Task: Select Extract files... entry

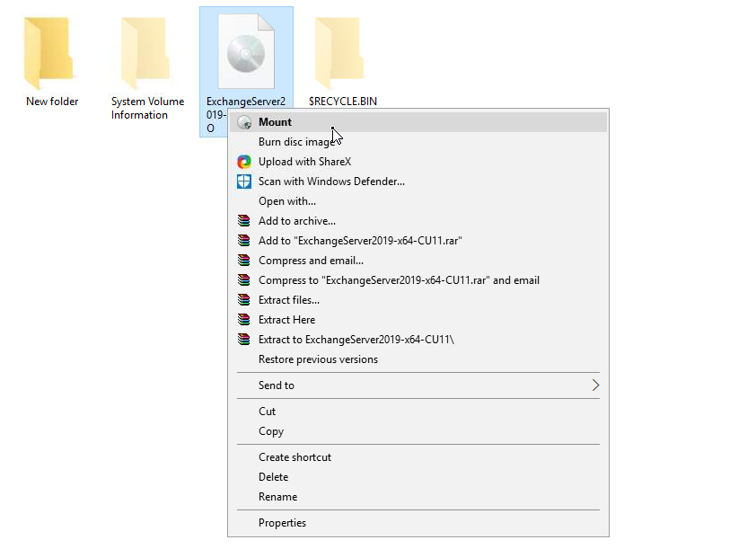Action: (x=418, y=300)
